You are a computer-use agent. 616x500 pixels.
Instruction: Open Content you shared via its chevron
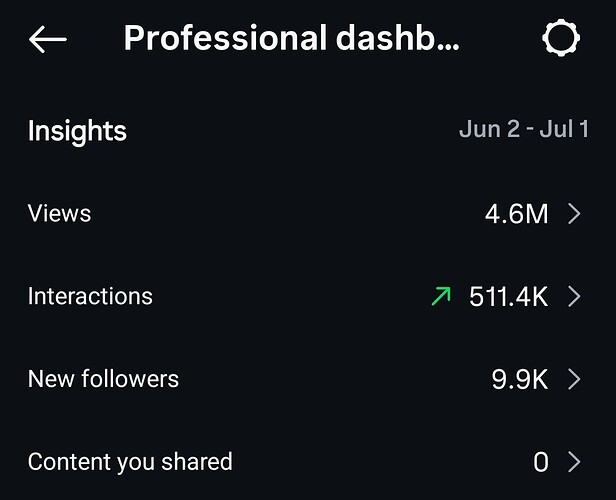pos(574,462)
